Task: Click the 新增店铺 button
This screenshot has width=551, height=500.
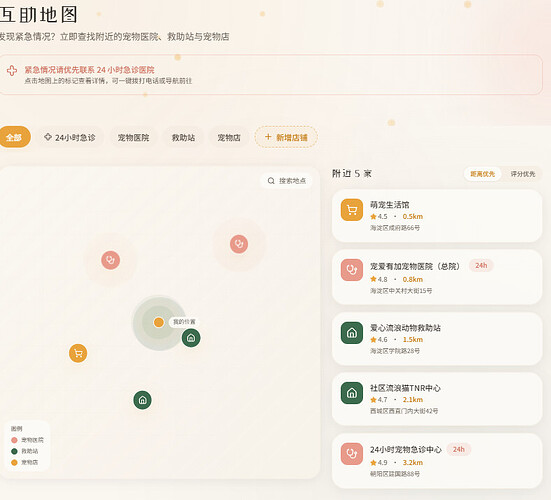Action: pyautogui.click(x=286, y=137)
